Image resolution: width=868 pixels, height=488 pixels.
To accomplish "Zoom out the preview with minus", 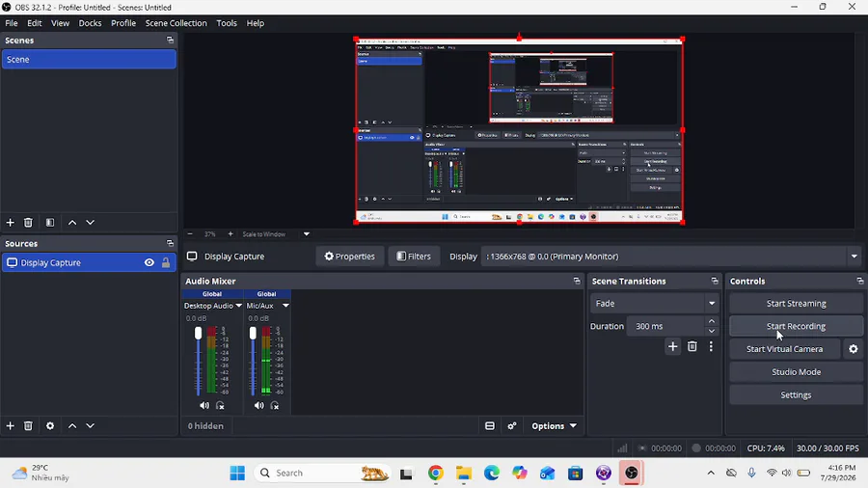I will (190, 234).
